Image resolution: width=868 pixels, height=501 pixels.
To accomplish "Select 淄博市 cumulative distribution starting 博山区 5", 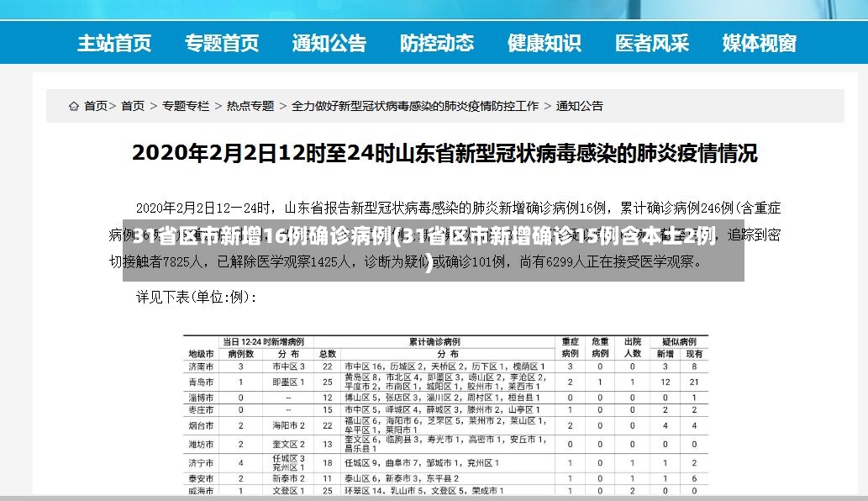I will (x=442, y=398).
